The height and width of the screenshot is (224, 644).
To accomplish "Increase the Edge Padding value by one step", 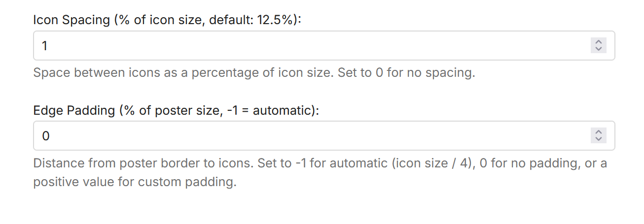I will coord(599,132).
